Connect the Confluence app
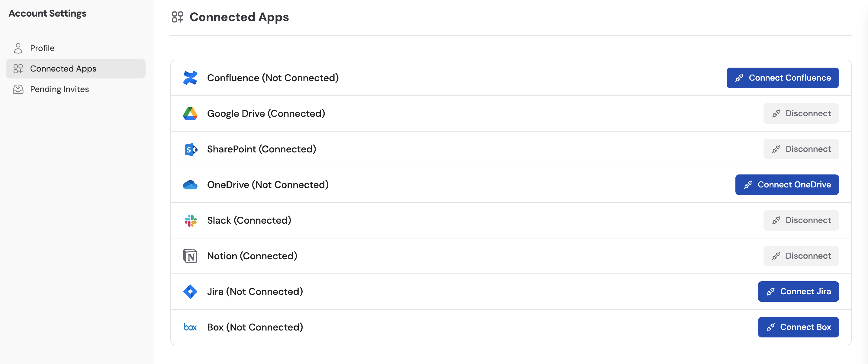 [x=783, y=78]
